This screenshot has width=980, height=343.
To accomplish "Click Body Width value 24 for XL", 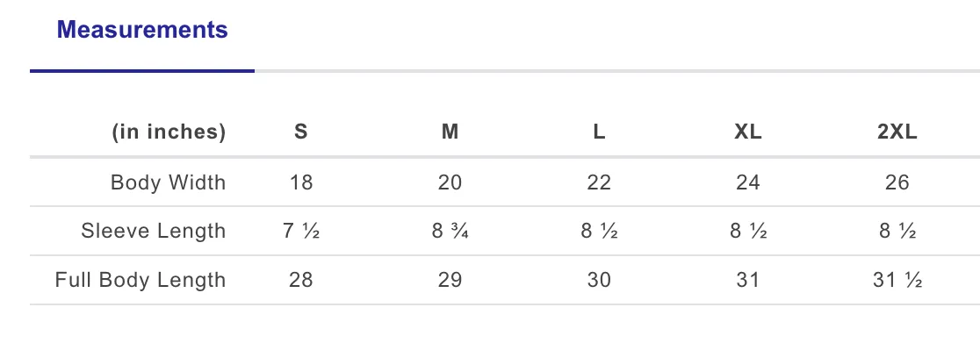I will pos(747,182).
